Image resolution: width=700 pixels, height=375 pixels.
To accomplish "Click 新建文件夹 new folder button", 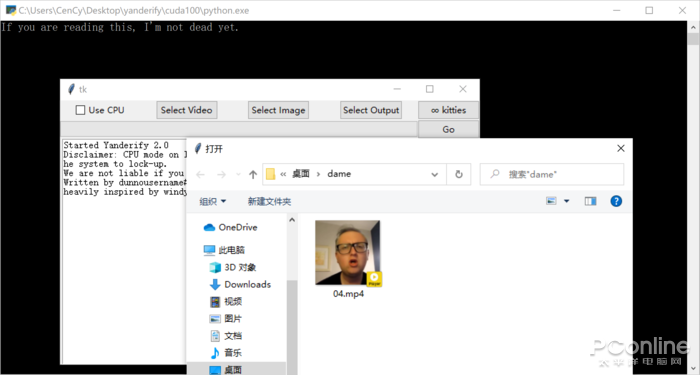I will 269,201.
